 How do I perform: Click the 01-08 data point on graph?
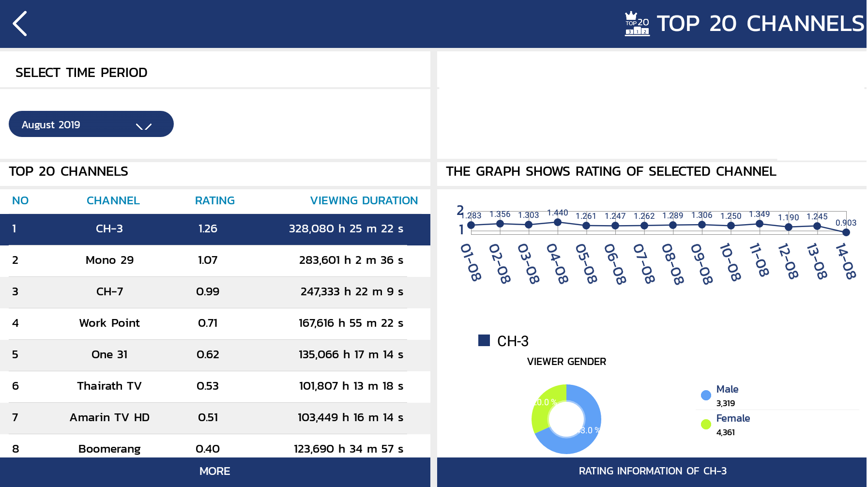tap(471, 225)
